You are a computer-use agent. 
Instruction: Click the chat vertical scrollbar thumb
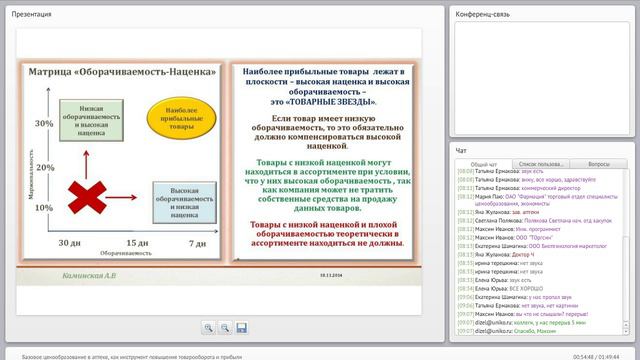coord(626,278)
